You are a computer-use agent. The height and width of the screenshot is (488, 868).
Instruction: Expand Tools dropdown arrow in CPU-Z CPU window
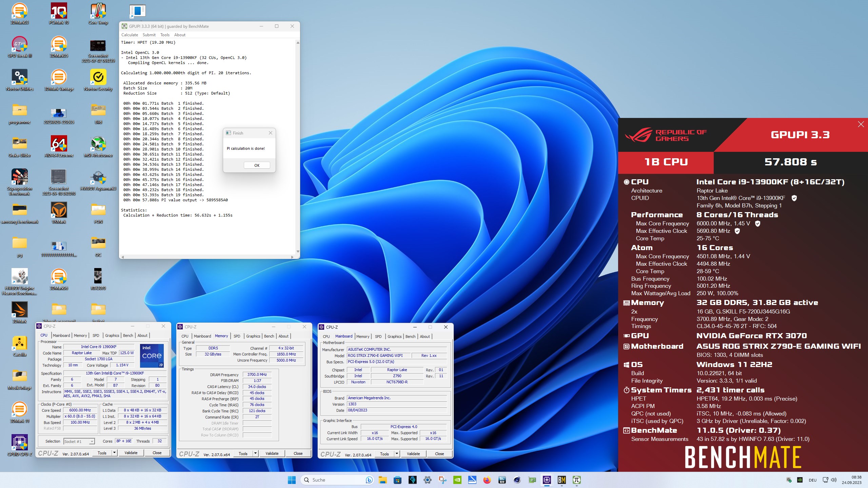114,453
